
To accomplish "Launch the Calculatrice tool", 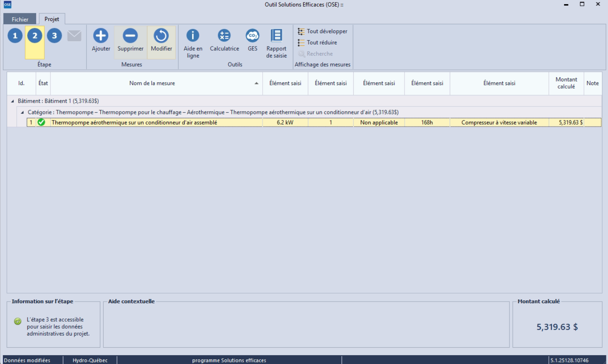I will coord(224,41).
